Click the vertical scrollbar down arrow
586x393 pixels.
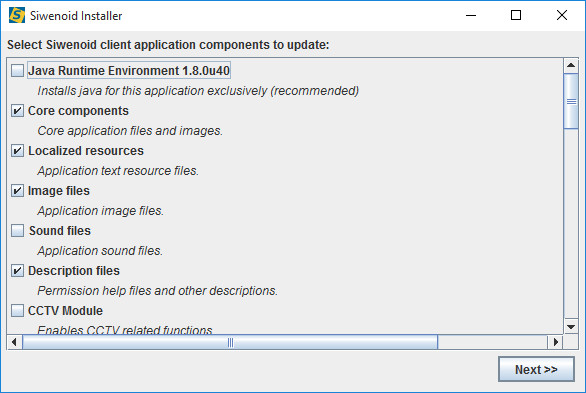click(x=571, y=327)
